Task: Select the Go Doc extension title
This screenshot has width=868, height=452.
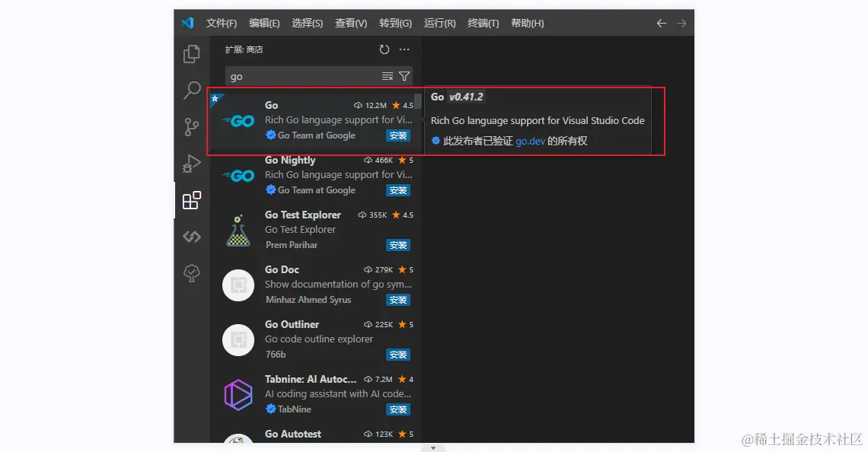Action: pos(282,269)
